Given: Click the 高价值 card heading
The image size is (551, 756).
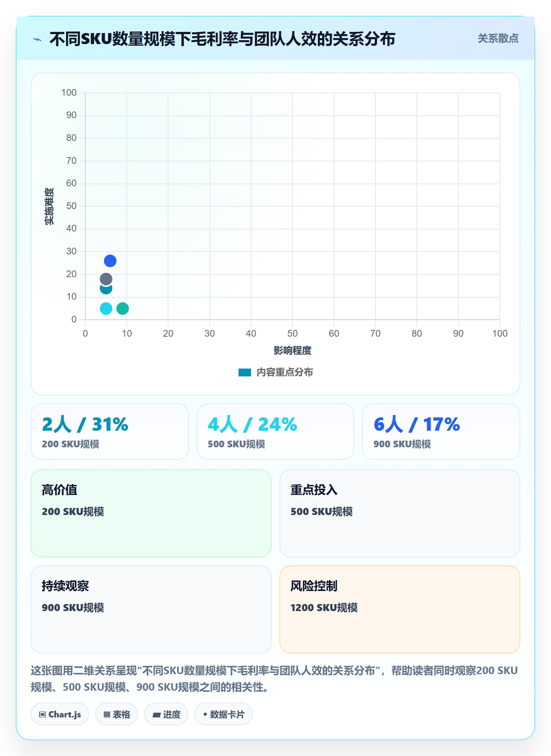Looking at the screenshot, I should [x=59, y=490].
